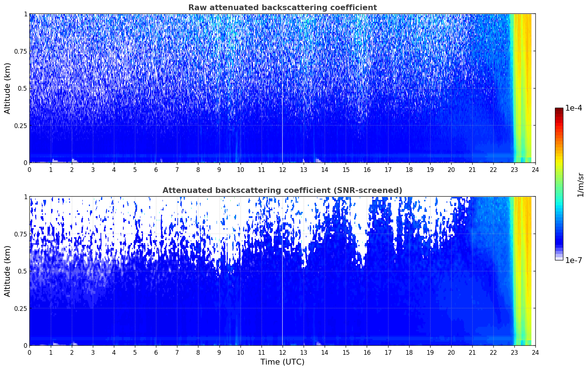Click the bottom plot x-axis tick '23'
Screen dimensions: 588x370
[x=514, y=352]
